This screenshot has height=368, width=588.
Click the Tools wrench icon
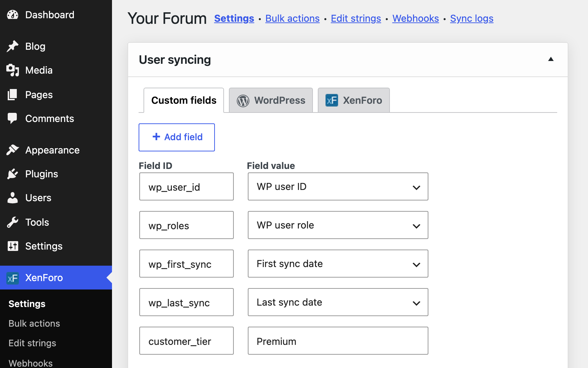pos(13,222)
